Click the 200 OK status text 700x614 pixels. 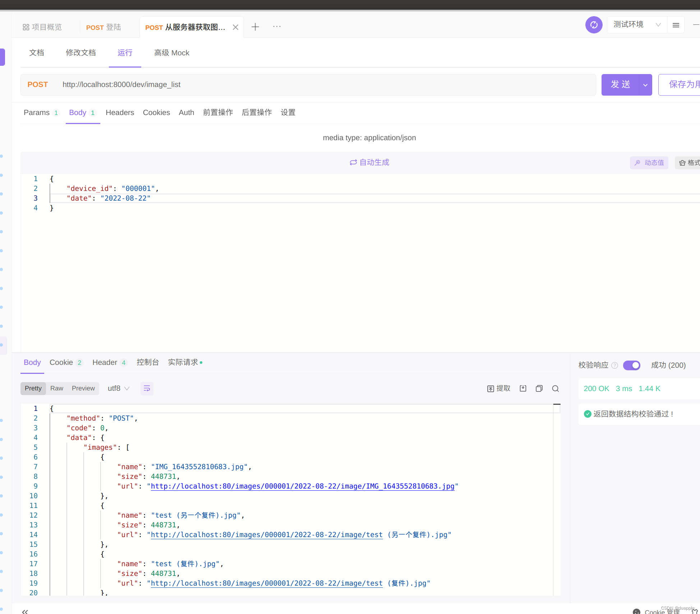(x=597, y=389)
